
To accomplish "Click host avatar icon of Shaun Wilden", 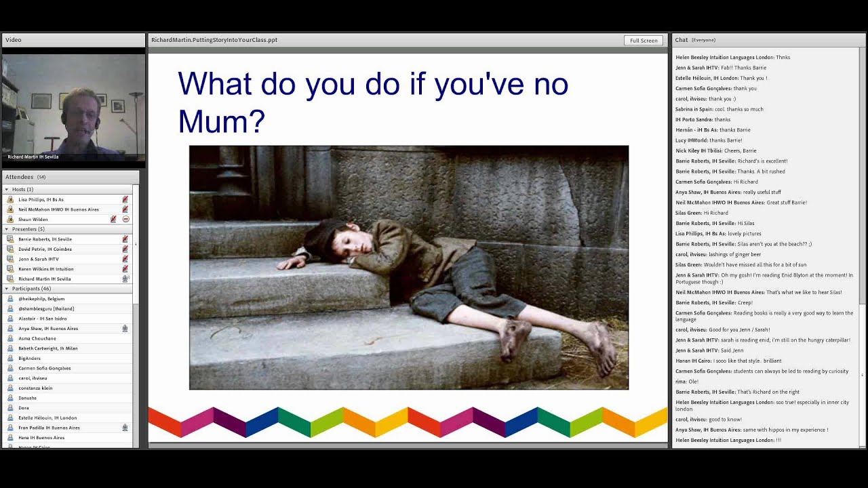I will 10,220.
